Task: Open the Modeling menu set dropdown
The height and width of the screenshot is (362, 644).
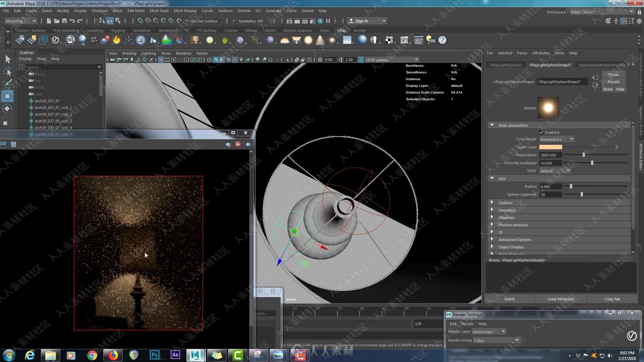Action: (x=20, y=21)
